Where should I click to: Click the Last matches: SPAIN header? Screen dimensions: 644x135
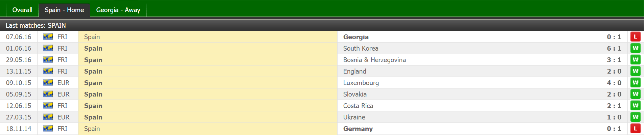coord(36,25)
